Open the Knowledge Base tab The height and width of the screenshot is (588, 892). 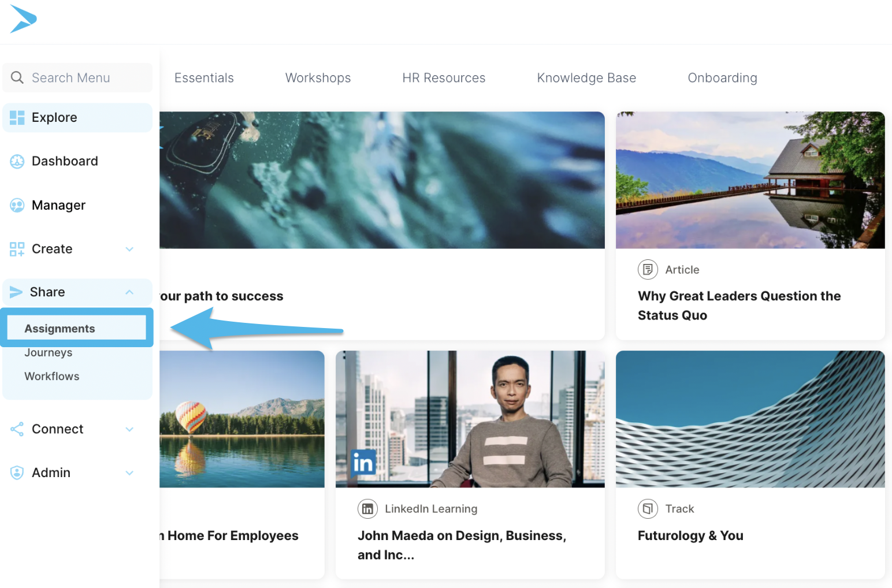point(586,78)
